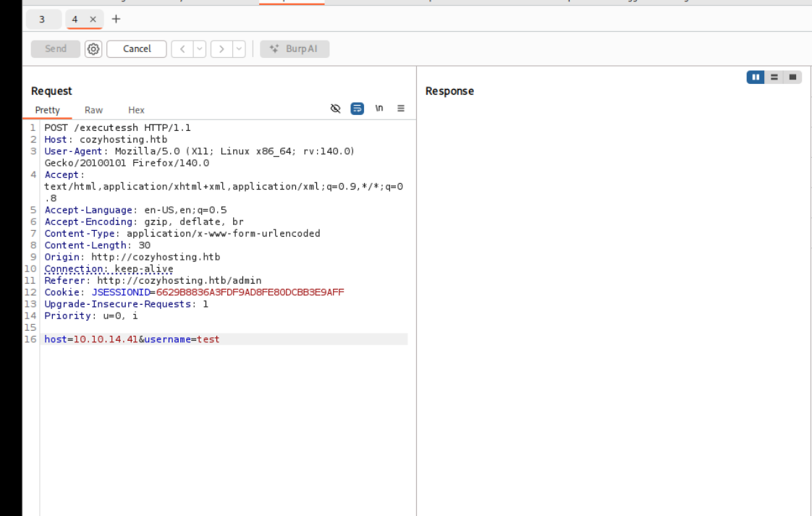
Task: Select the Raw request view tab
Action: (x=94, y=110)
